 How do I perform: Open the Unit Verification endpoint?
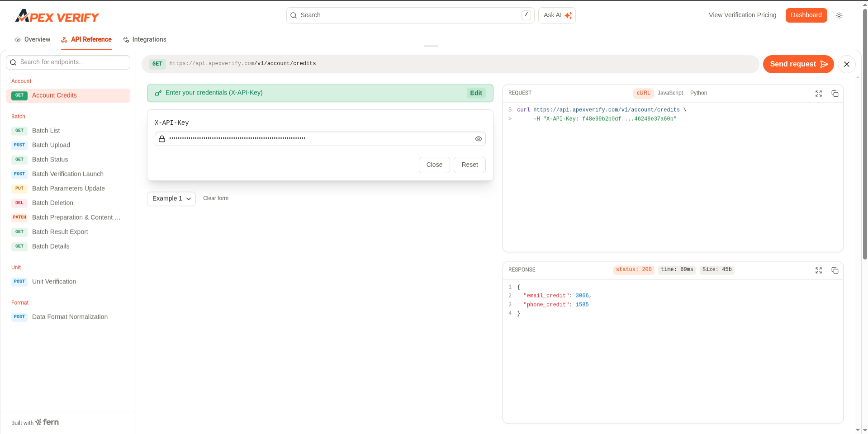tap(68, 282)
